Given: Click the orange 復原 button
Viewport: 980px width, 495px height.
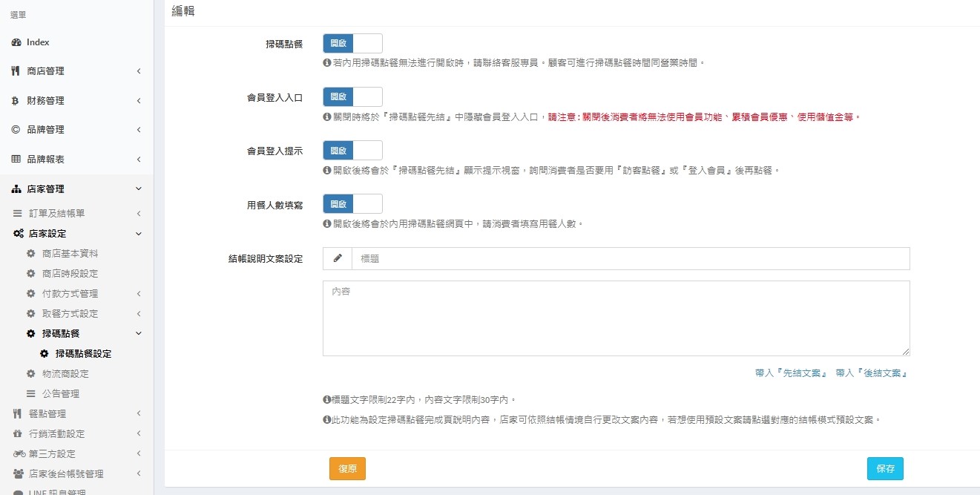Looking at the screenshot, I should tap(347, 469).
